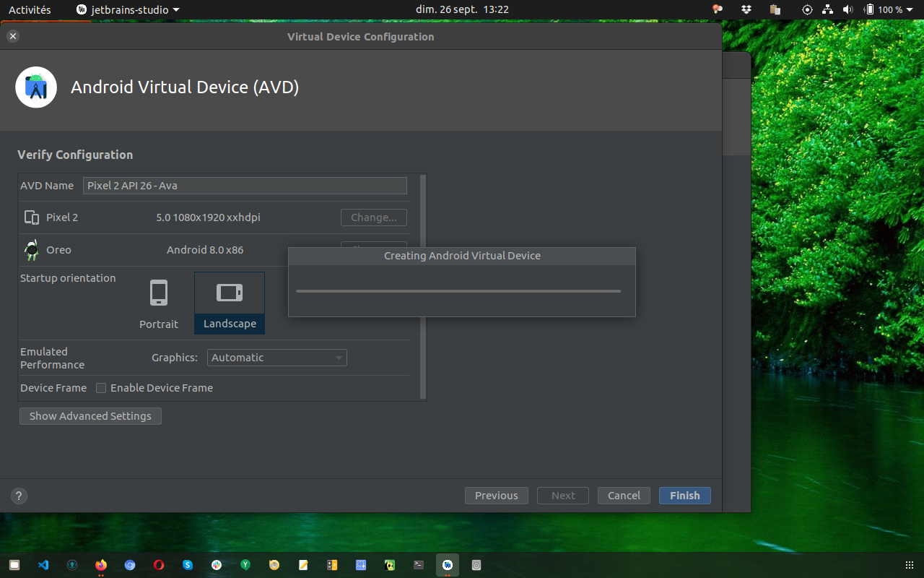
Task: Open the Calculator in dock
Action: (332, 565)
